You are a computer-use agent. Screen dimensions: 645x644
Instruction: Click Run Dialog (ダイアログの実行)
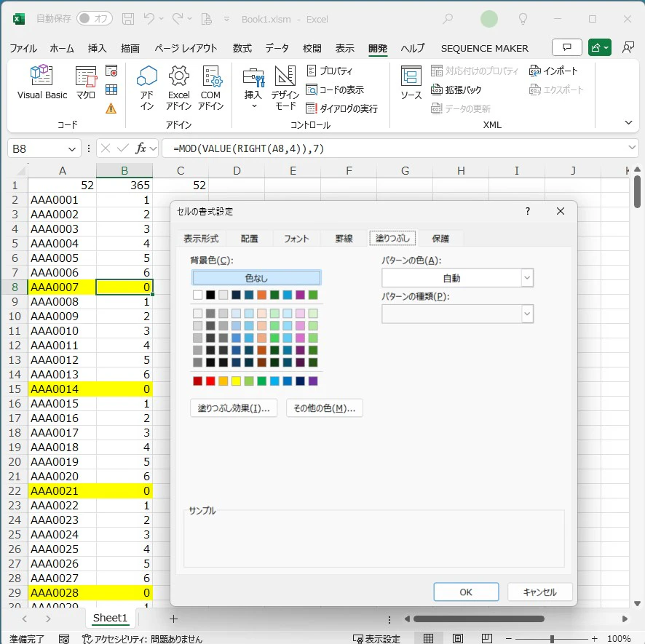pyautogui.click(x=342, y=108)
